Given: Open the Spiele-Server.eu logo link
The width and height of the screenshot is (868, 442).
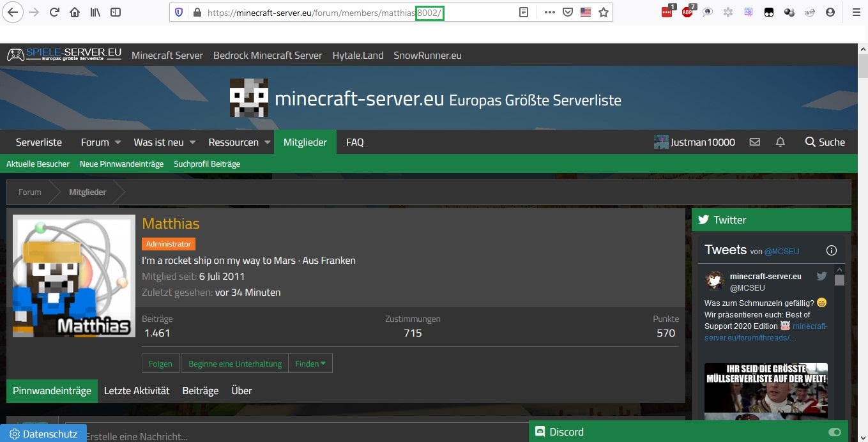Looking at the screenshot, I should click(64, 55).
